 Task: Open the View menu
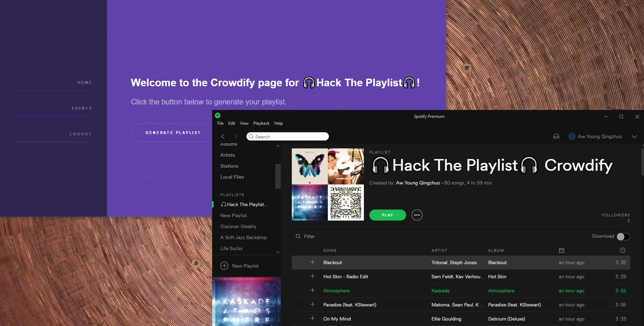click(x=244, y=123)
